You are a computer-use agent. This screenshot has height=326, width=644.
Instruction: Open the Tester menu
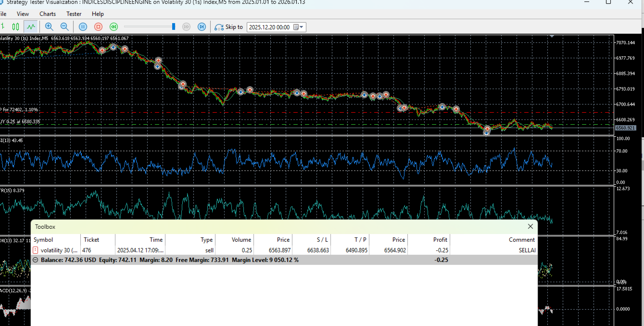74,14
